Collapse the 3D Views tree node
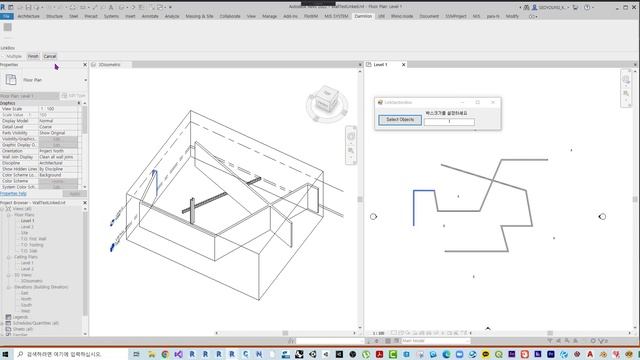The image size is (640, 360). (9, 275)
